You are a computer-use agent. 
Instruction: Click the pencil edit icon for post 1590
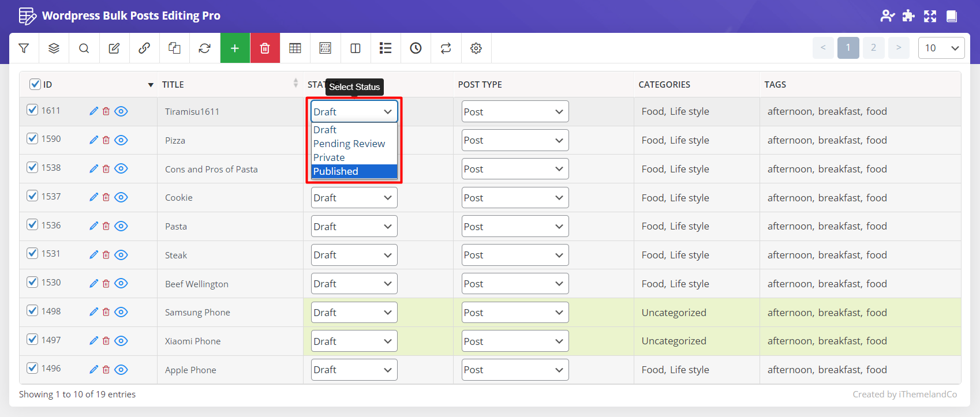click(93, 140)
